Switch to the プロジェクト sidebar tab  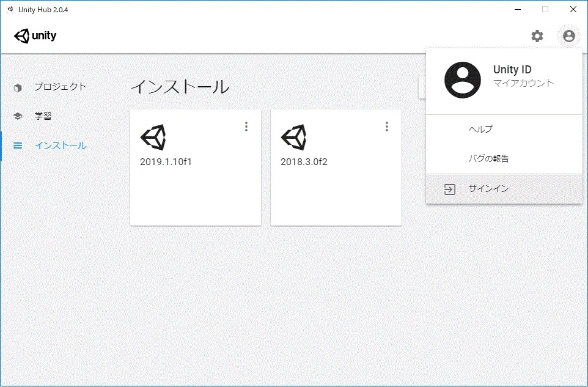[x=60, y=87]
